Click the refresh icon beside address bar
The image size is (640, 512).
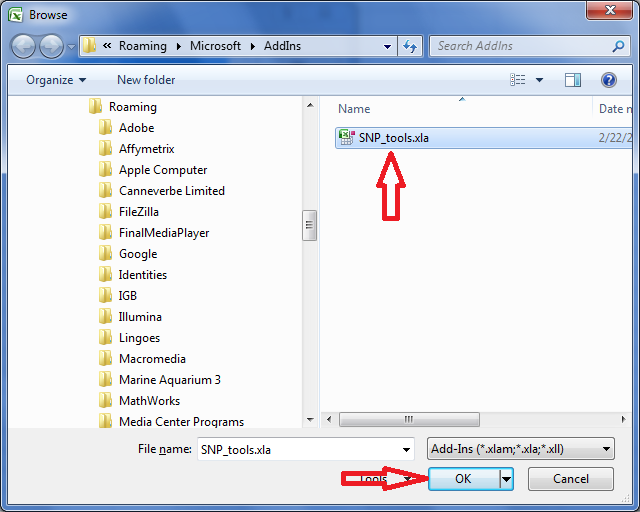(410, 46)
